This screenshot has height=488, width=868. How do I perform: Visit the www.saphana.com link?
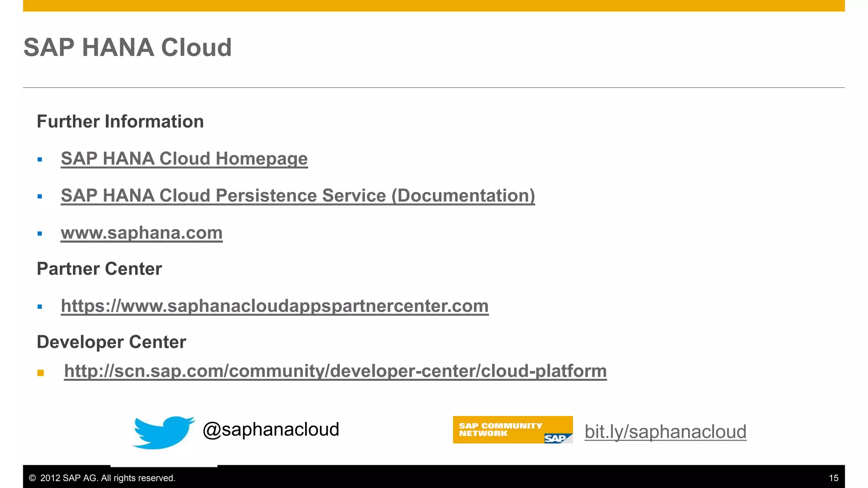click(x=142, y=233)
